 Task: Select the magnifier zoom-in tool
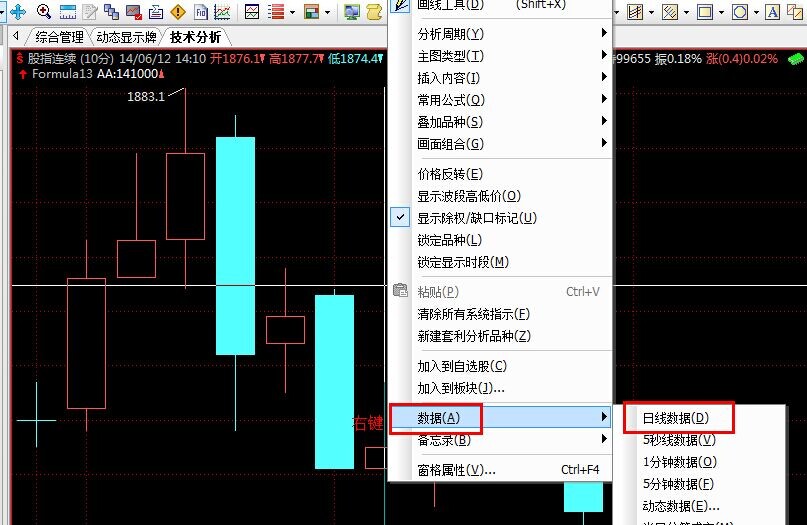point(44,11)
